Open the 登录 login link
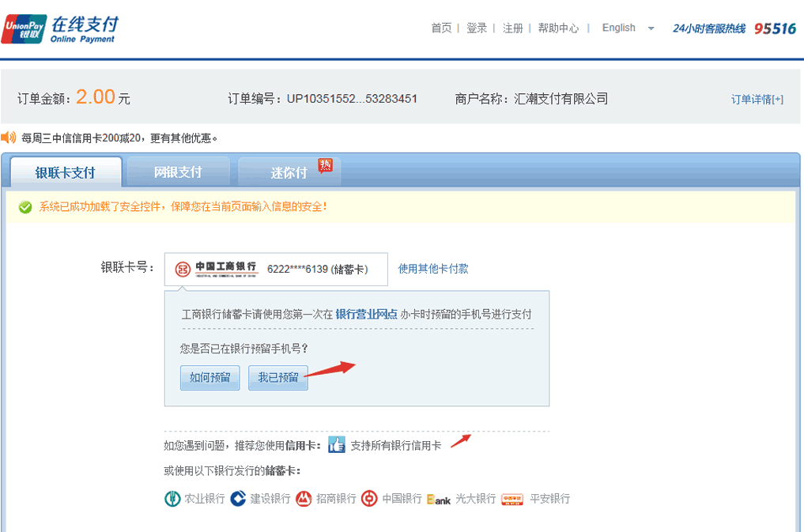The image size is (804, 532). pos(477,28)
